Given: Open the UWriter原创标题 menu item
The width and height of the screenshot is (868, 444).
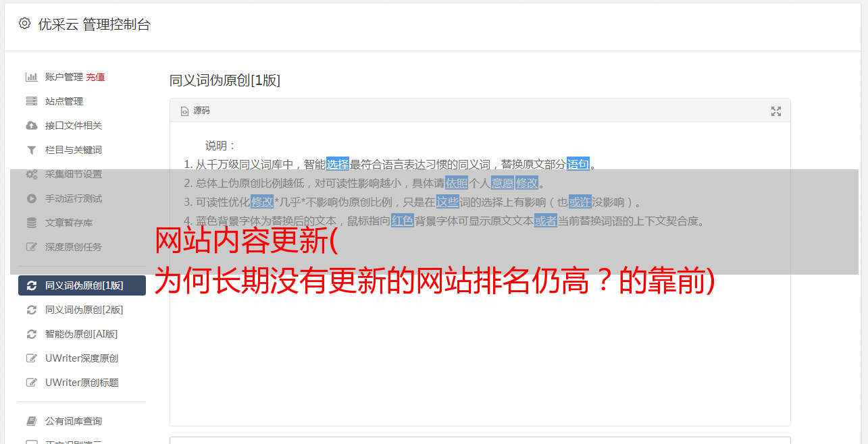Looking at the screenshot, I should 82,383.
